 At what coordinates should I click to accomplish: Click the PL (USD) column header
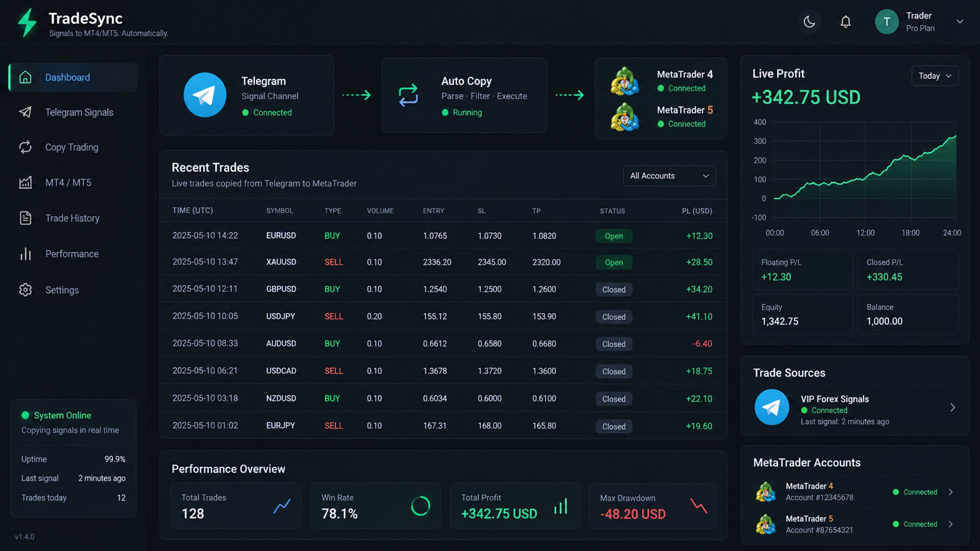697,211
